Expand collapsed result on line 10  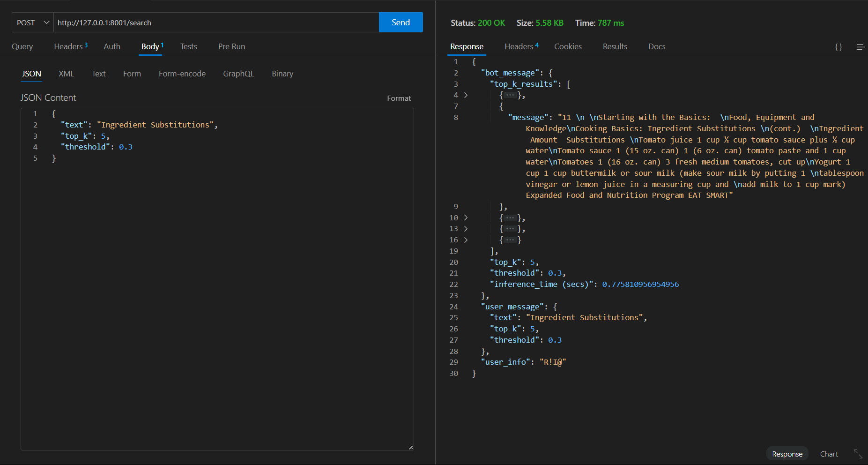(466, 217)
